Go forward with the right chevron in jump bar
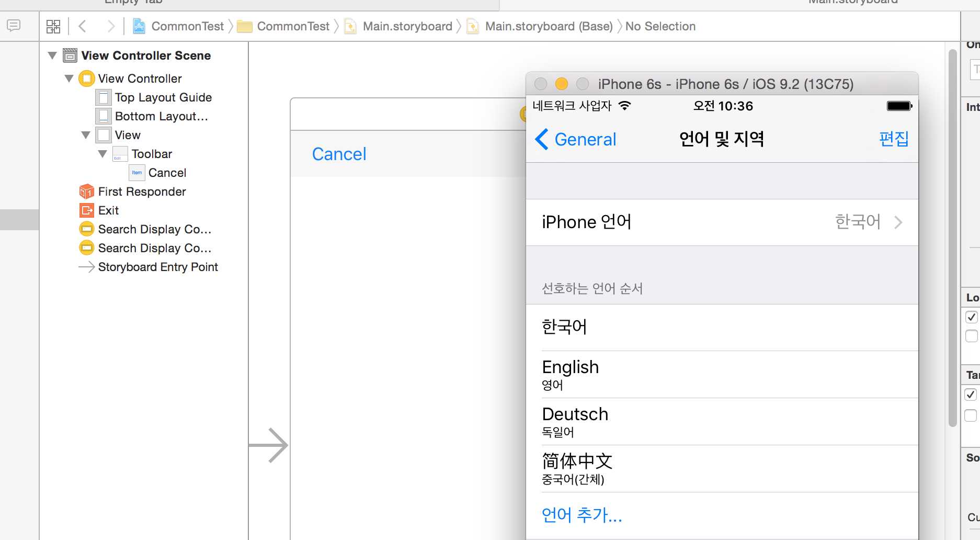This screenshot has width=980, height=540. 110,26
